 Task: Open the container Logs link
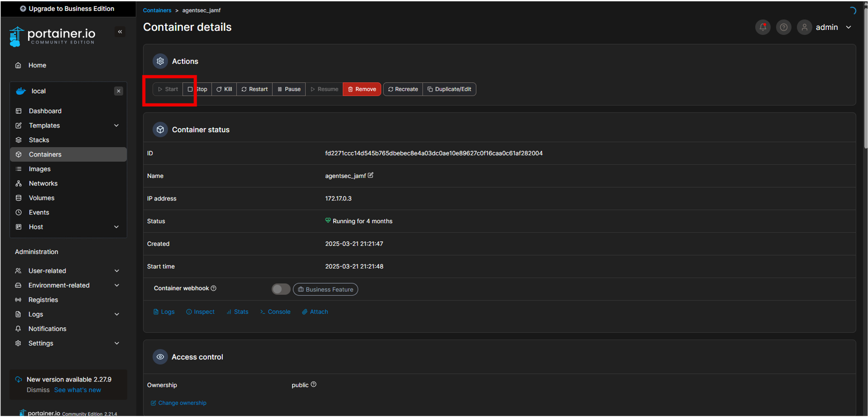pos(164,312)
